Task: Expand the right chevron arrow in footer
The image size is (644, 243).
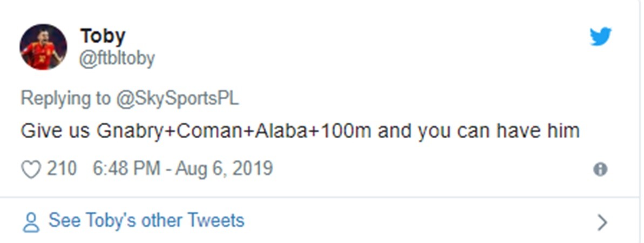Action: click(x=603, y=221)
